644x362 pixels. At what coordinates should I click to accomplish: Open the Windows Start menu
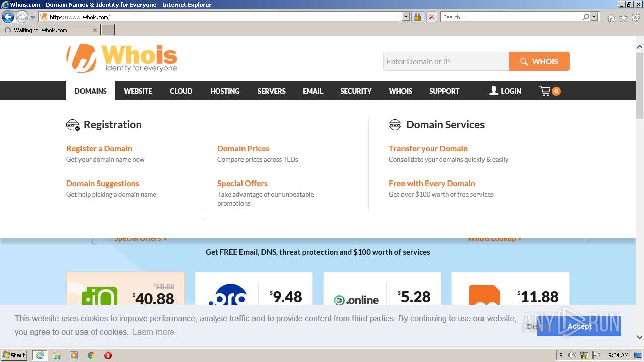click(x=14, y=355)
